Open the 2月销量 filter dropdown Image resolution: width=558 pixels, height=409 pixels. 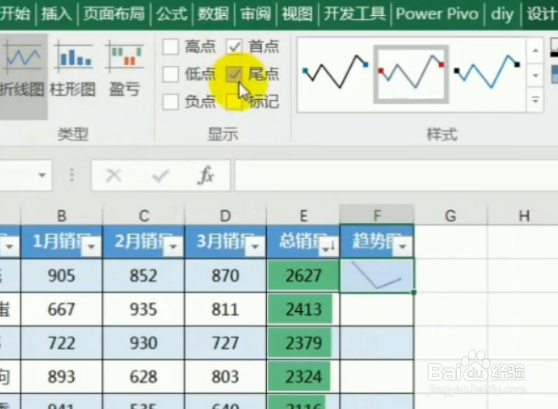173,246
